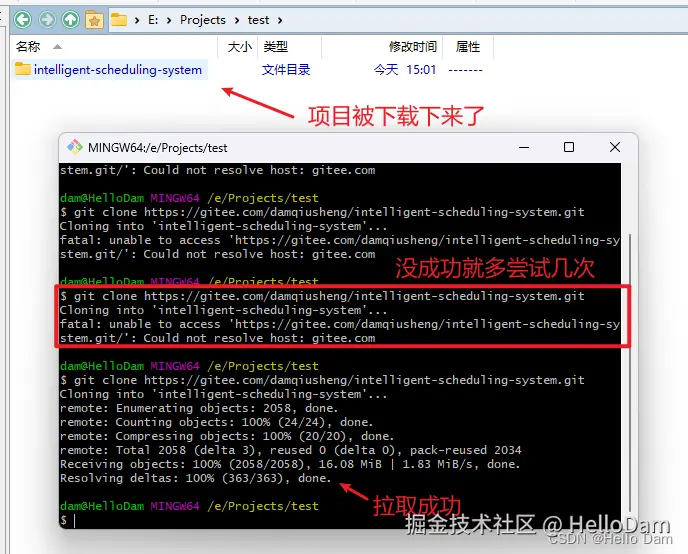Click the folder icon in address bar

tap(119, 20)
